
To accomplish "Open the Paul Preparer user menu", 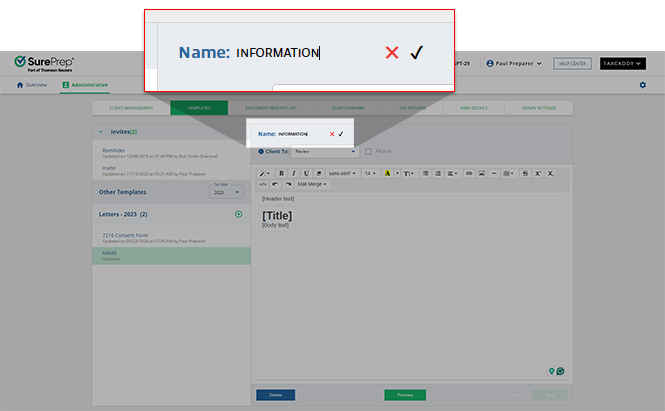I will click(514, 63).
